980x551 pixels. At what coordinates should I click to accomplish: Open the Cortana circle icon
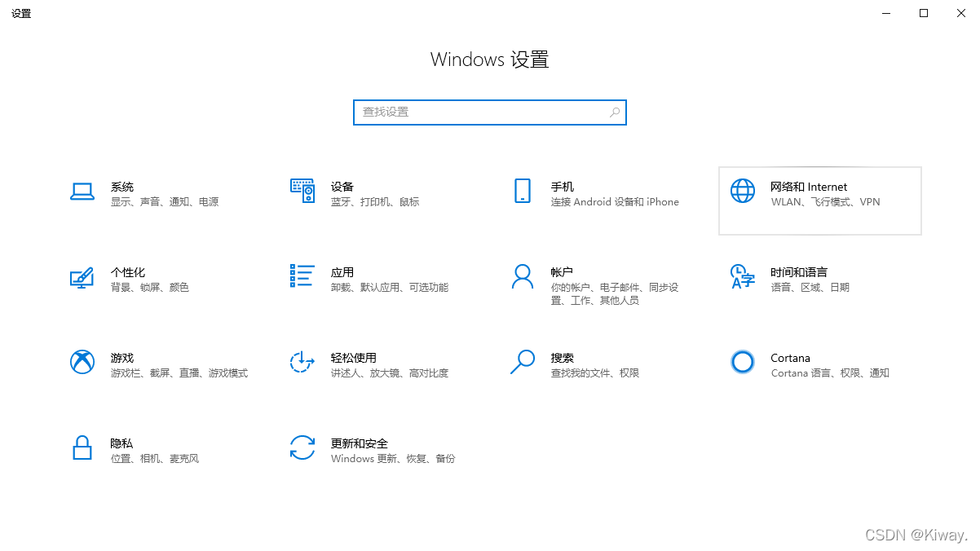(x=743, y=362)
